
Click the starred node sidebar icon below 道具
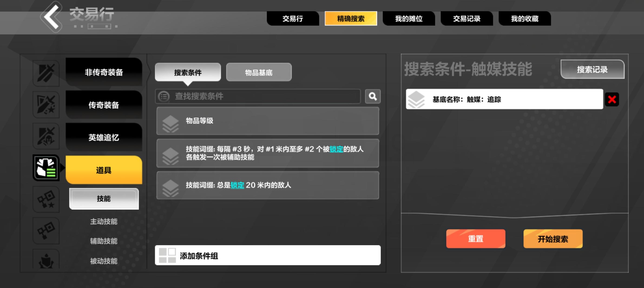[x=46, y=199]
